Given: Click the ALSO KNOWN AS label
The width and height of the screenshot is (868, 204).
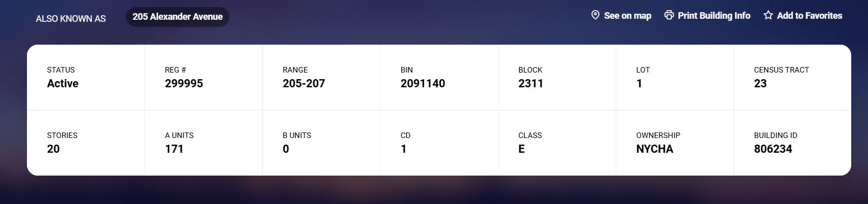Looking at the screenshot, I should (x=71, y=19).
